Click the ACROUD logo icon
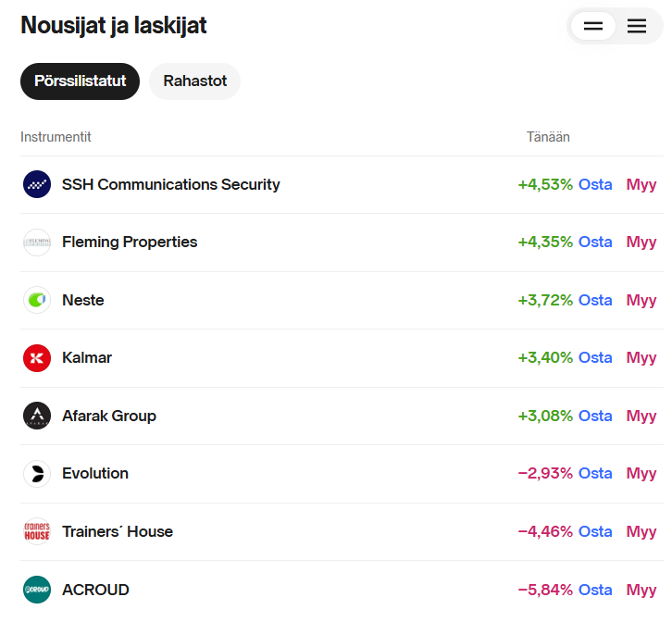Image resolution: width=672 pixels, height=622 pixels. click(x=37, y=590)
